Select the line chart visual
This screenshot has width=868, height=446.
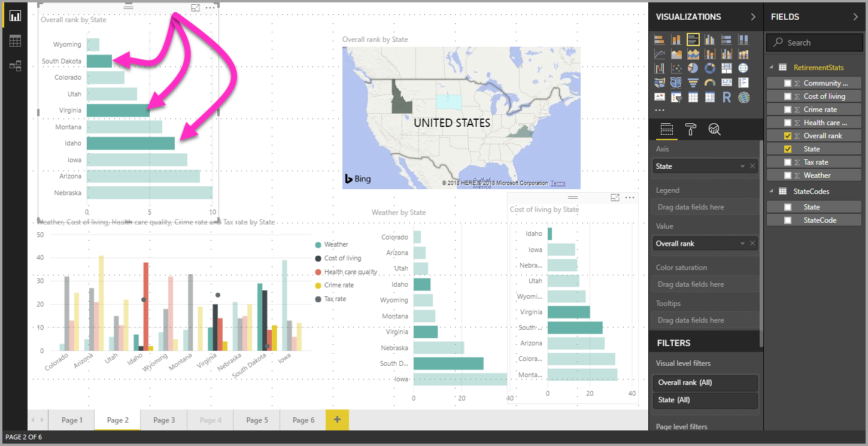point(660,54)
